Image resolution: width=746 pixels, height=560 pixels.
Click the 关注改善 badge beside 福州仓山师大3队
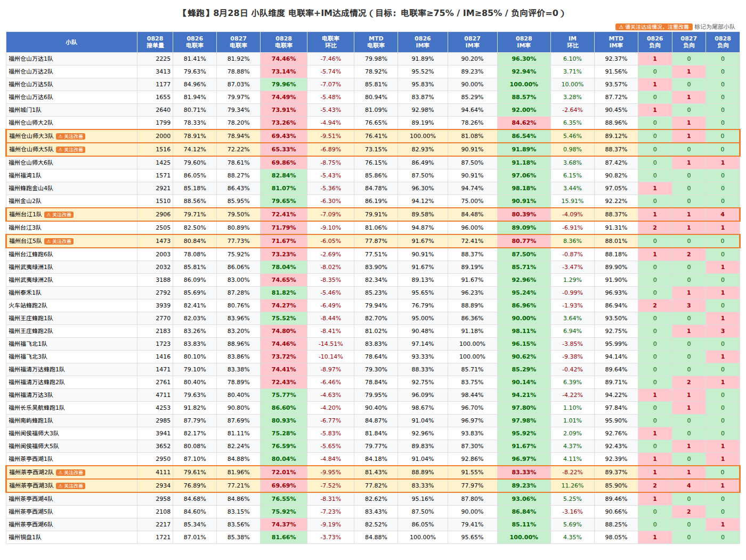[x=70, y=136]
